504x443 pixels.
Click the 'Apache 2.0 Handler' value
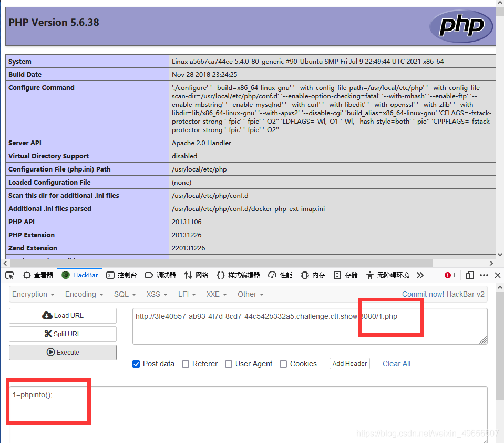(201, 143)
